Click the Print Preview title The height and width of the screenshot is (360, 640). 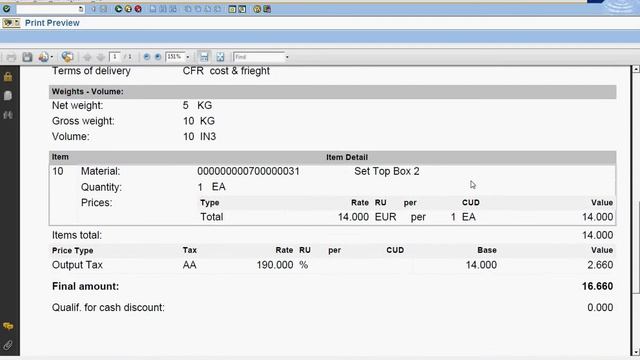coord(52,23)
